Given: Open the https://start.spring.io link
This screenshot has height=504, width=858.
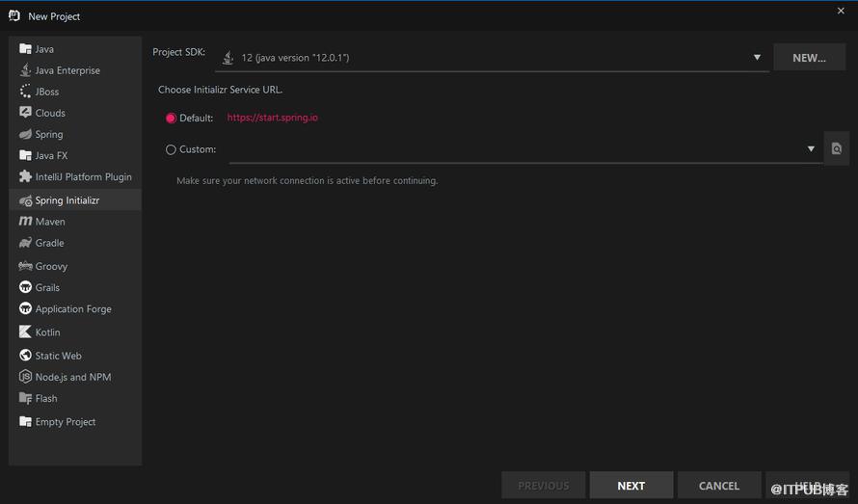Looking at the screenshot, I should (273, 118).
